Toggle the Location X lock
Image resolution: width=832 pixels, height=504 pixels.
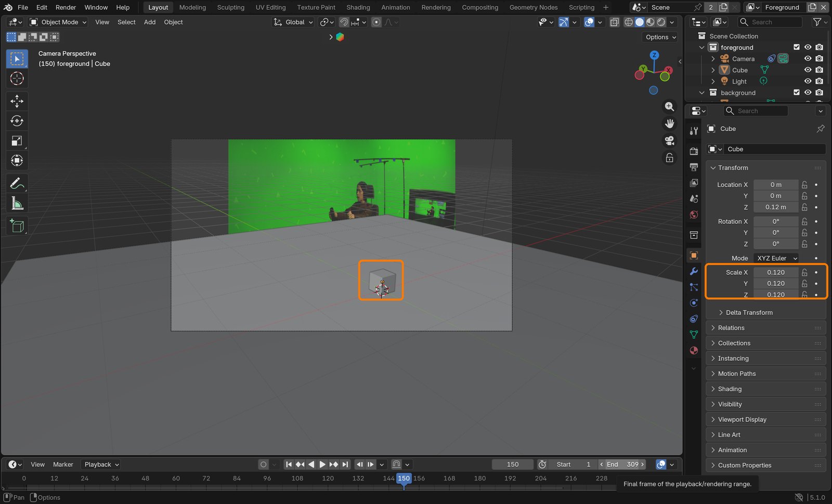(x=804, y=185)
